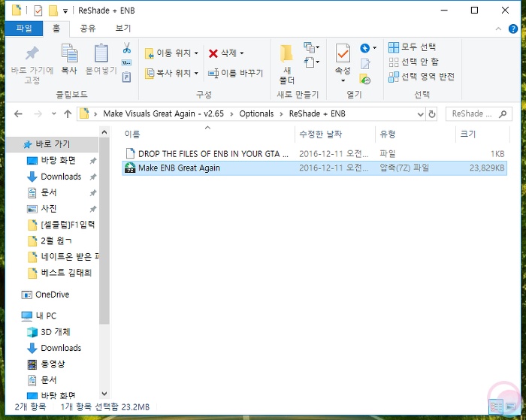
Task: Select Quick access (바로 가기) in sidebar
Action: point(53,144)
